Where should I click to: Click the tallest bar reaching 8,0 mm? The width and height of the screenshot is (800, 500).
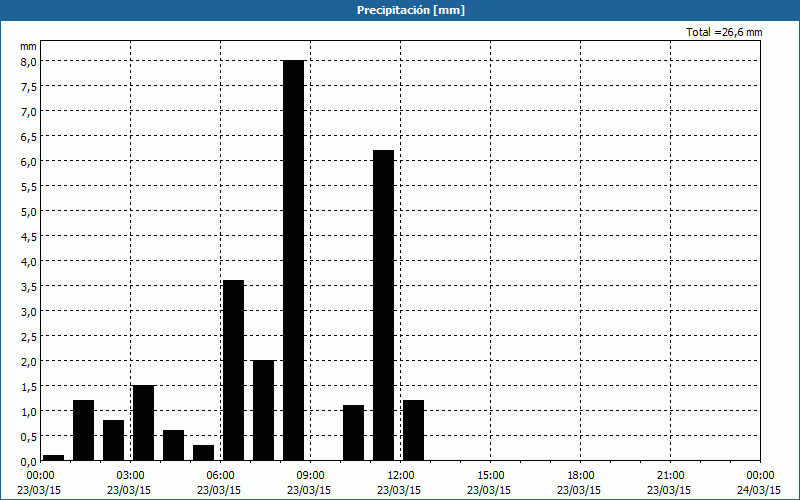(294, 260)
